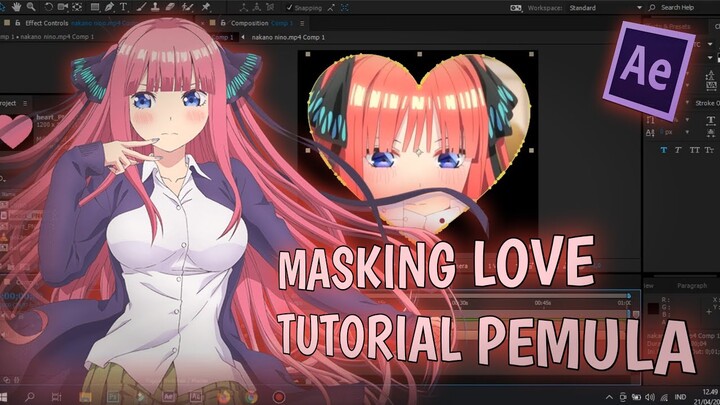Switch to the Effect Controls tab
The image size is (720, 405).
[46, 23]
